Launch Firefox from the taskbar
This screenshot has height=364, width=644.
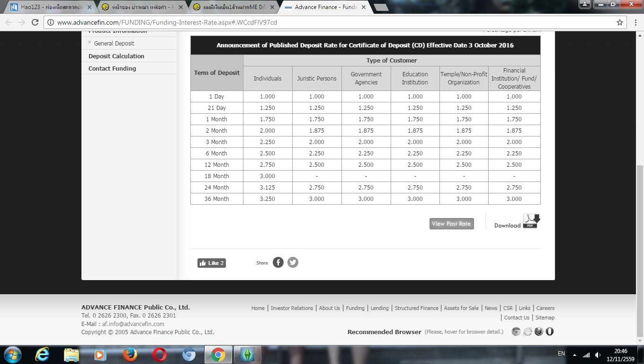[130, 355]
